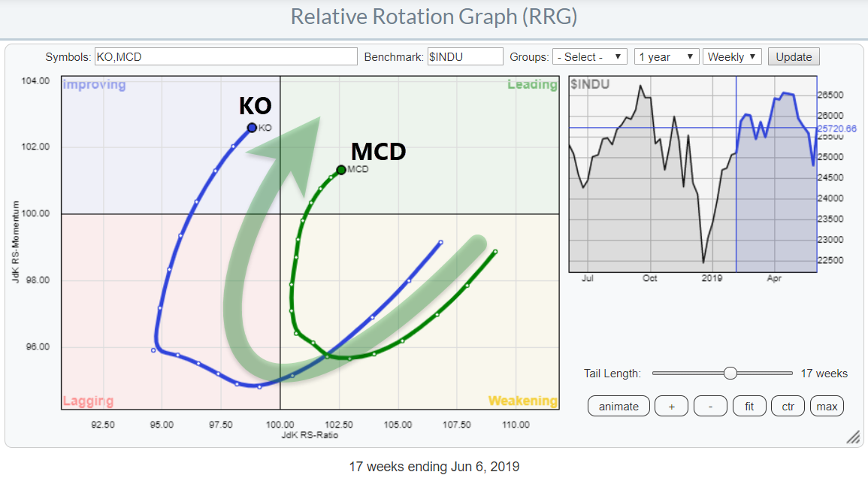
Task: Click the fit button
Action: 749,406
